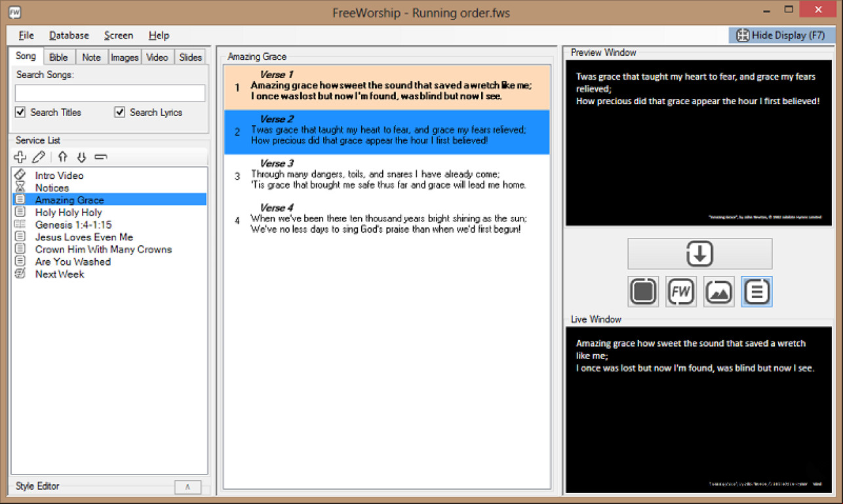Click the song icon beside Jesus Loves Even Me

[x=20, y=237]
